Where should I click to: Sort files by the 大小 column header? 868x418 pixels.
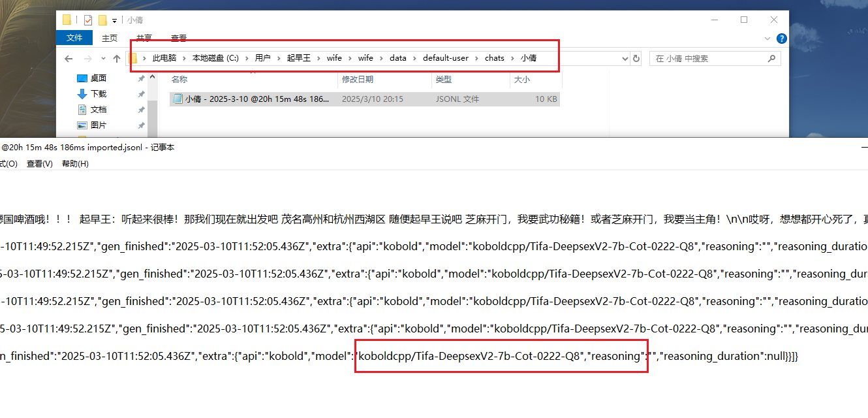(522, 80)
